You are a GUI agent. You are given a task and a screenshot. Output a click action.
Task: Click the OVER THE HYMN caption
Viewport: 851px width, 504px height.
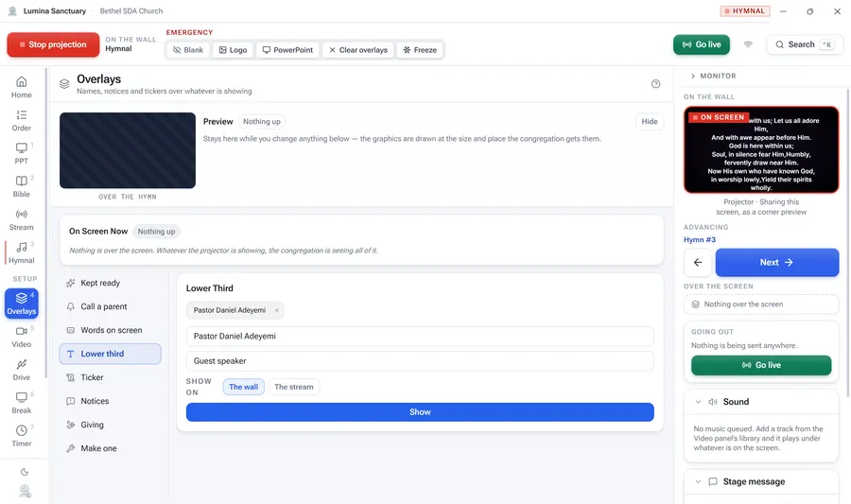[x=128, y=197]
